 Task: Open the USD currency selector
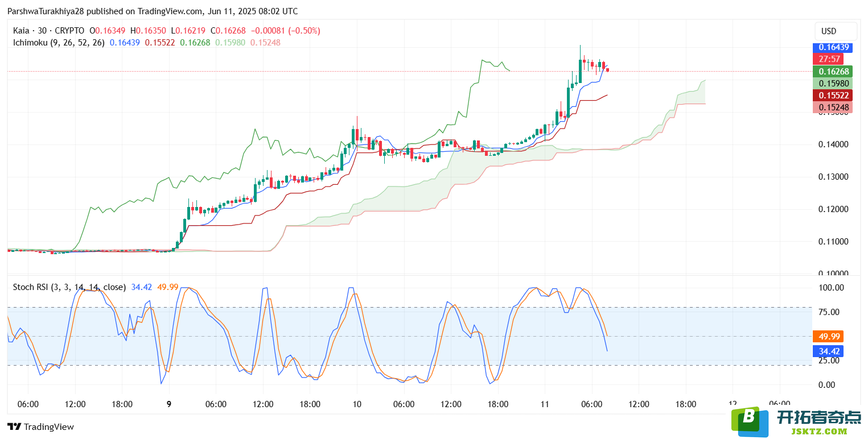click(x=836, y=31)
